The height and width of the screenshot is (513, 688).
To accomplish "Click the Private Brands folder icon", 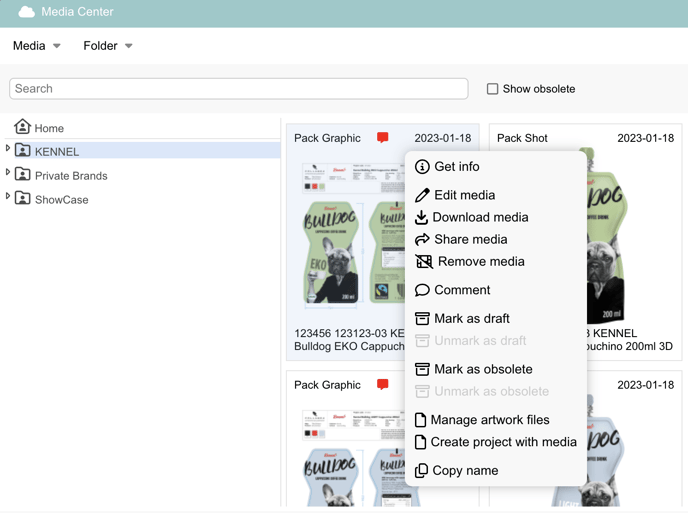I will click(x=22, y=174).
